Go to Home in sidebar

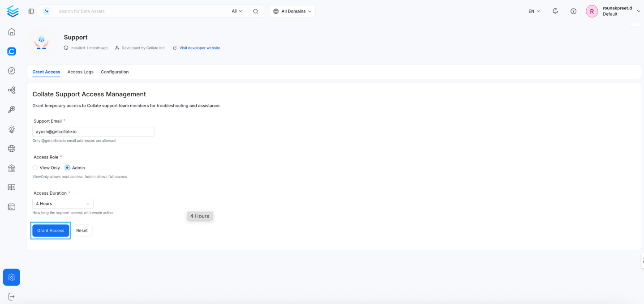pyautogui.click(x=12, y=32)
